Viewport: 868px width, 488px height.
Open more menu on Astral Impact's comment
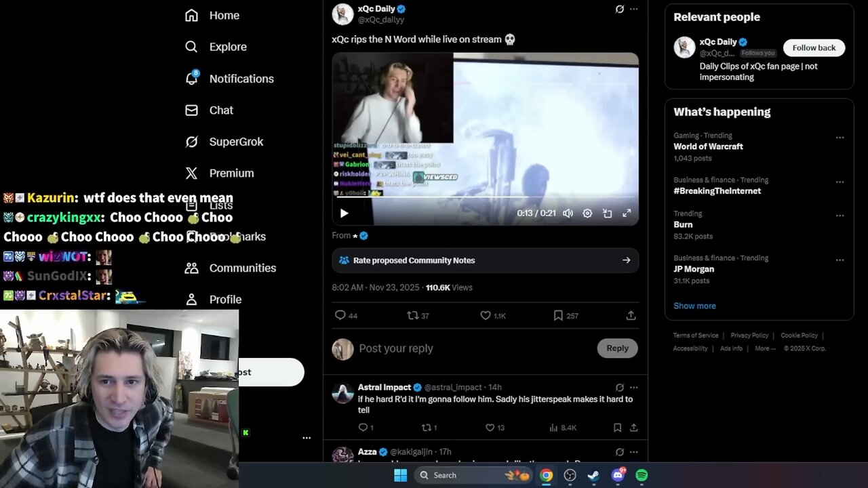point(634,388)
